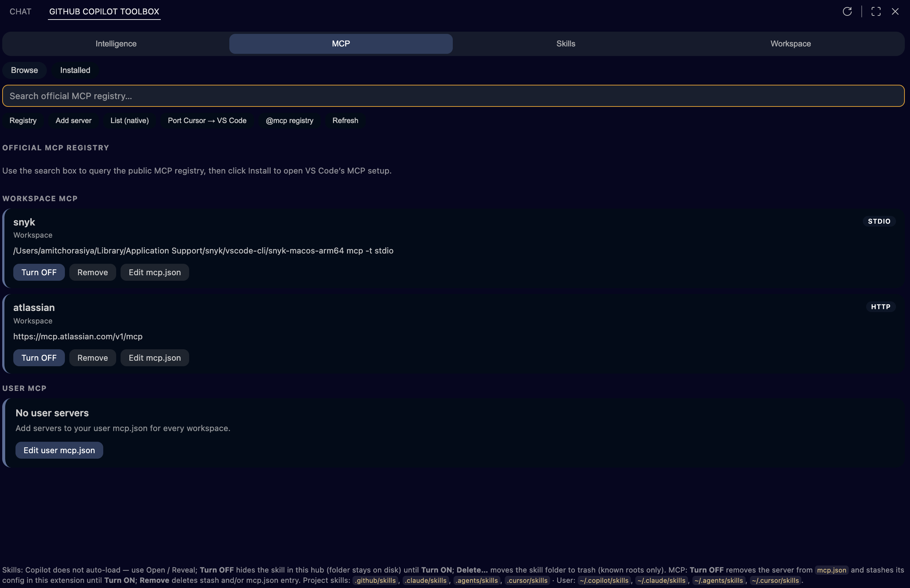Select the Intelligence tab
The width and height of the screenshot is (910, 588).
coord(116,43)
